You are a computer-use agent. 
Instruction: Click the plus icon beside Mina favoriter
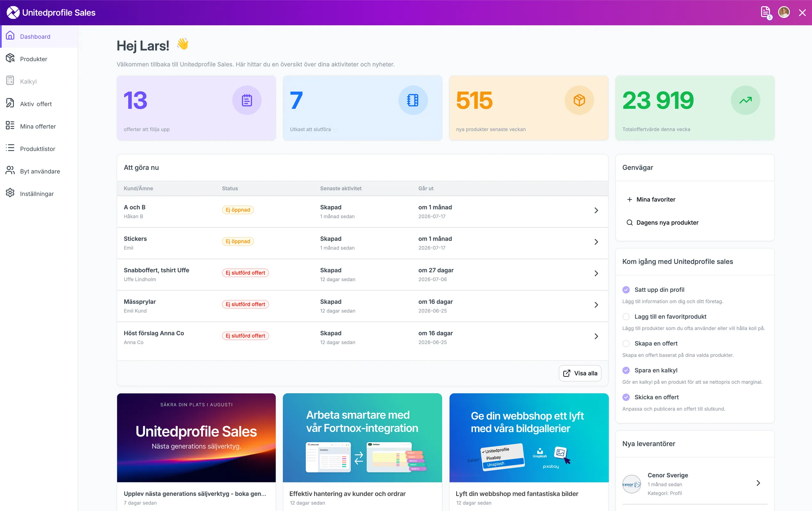pyautogui.click(x=630, y=199)
